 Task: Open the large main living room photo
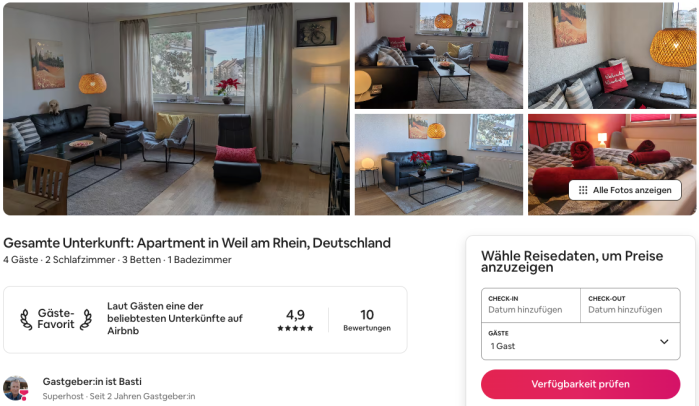tap(177, 109)
